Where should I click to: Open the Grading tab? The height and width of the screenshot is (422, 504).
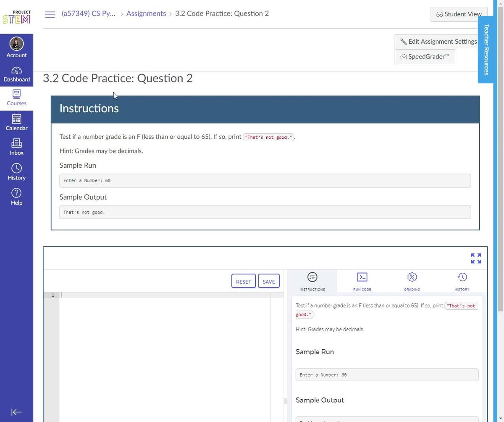point(412,281)
